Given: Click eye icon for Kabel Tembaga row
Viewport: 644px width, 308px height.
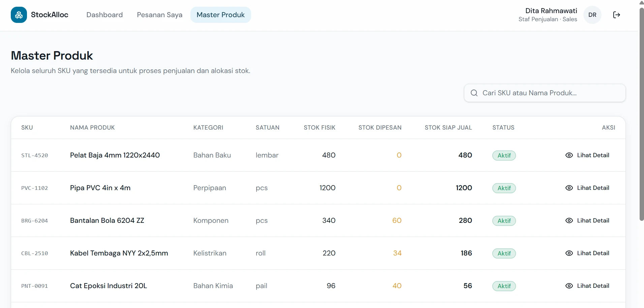Looking at the screenshot, I should (x=569, y=253).
